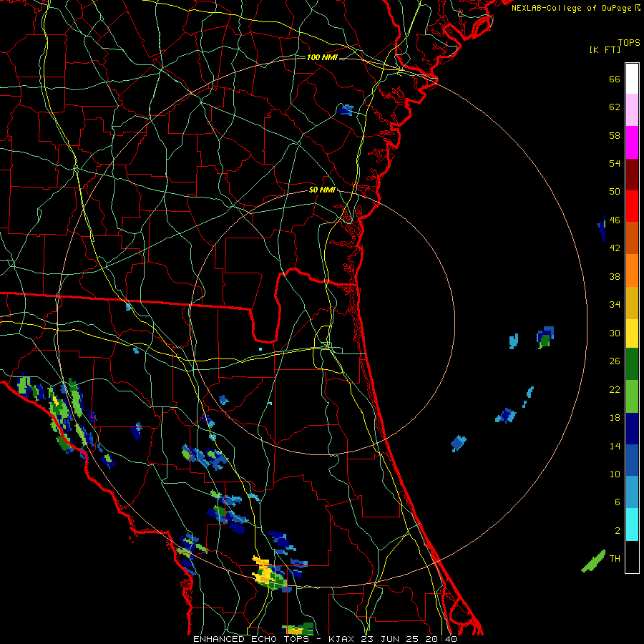This screenshot has width=644, height=644.
Task: Click the 26 legend value
Action: click(x=615, y=361)
